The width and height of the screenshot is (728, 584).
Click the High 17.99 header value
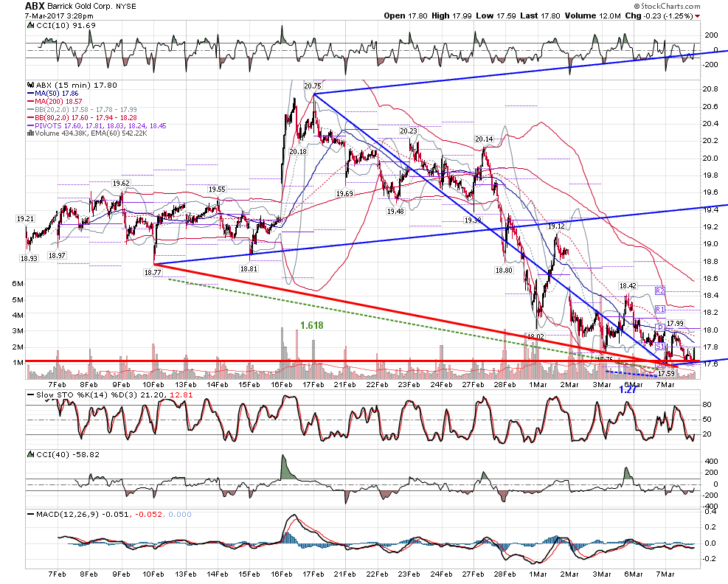451,15
